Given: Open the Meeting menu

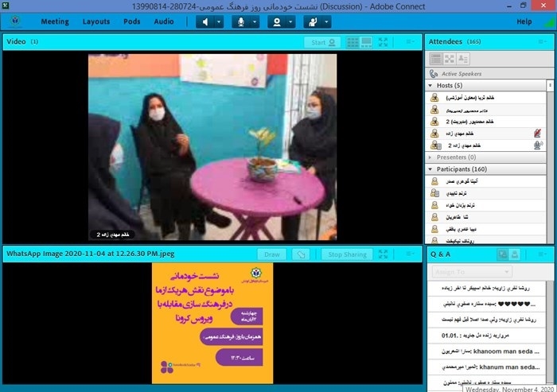Looking at the screenshot, I should click(x=55, y=21).
